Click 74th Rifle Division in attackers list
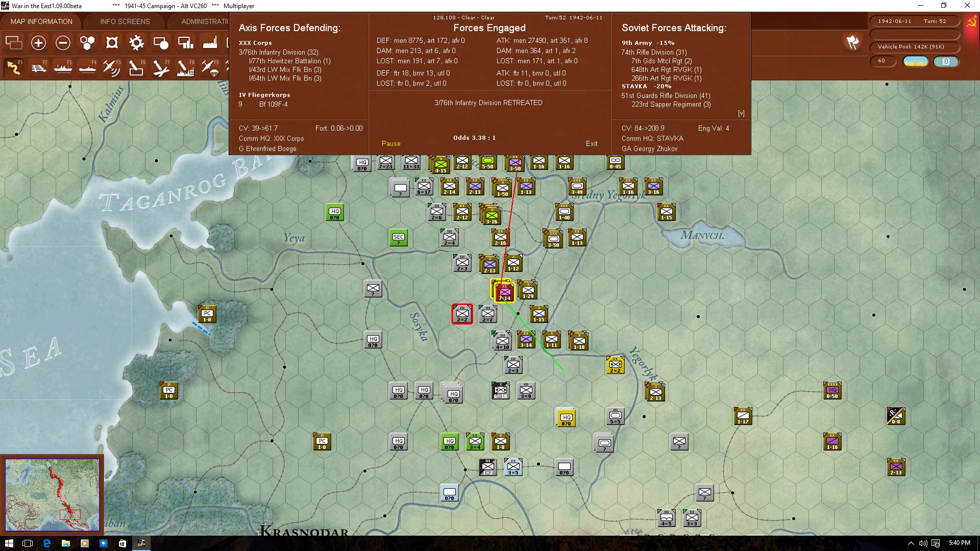 point(654,53)
